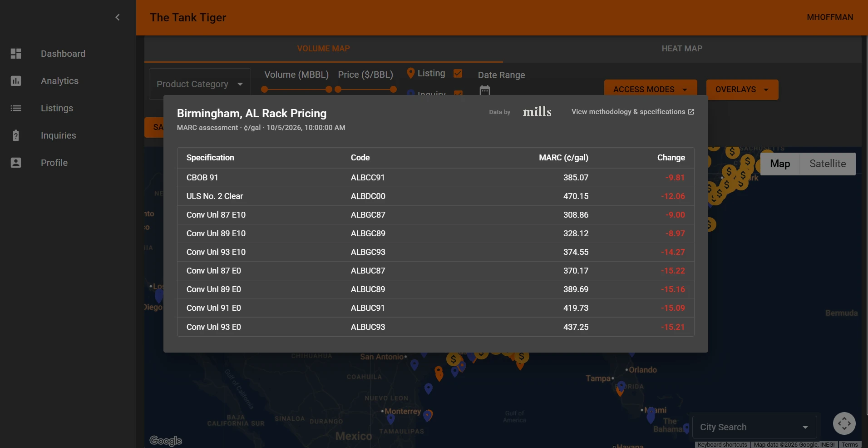Toggle the Listing checkbox
Viewport: 868px width, 448px height.
pos(458,73)
